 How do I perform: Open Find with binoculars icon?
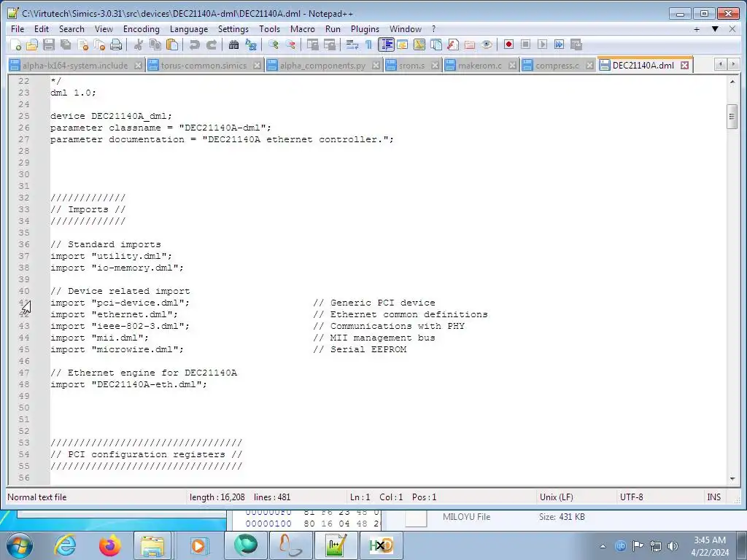tap(233, 44)
